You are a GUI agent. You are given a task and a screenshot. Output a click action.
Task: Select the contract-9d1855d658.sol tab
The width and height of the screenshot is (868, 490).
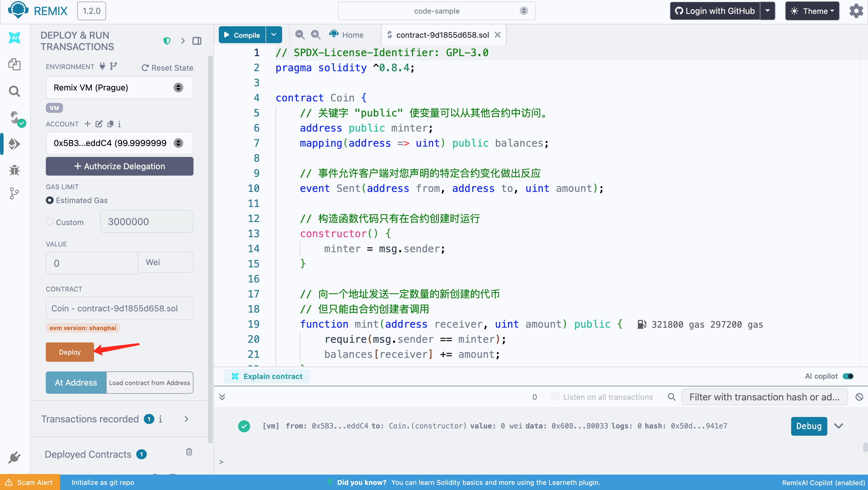442,35
